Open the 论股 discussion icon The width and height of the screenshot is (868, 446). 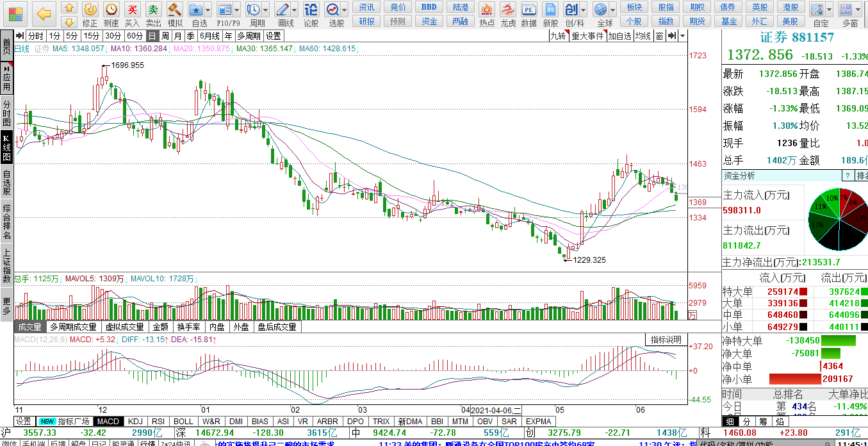[311, 10]
